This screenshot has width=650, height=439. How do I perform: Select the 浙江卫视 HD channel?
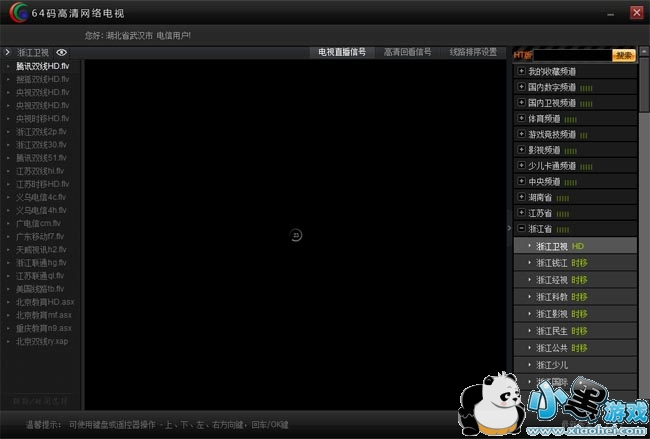click(575, 246)
